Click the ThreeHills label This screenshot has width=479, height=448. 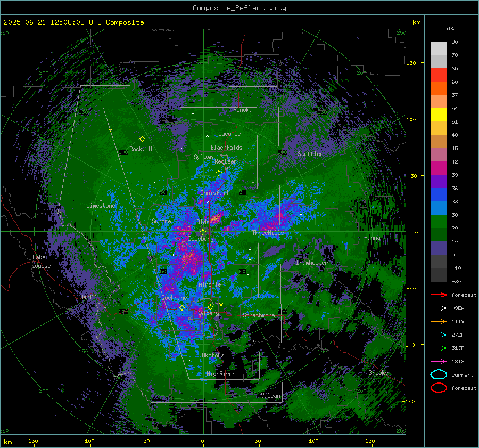click(x=268, y=233)
